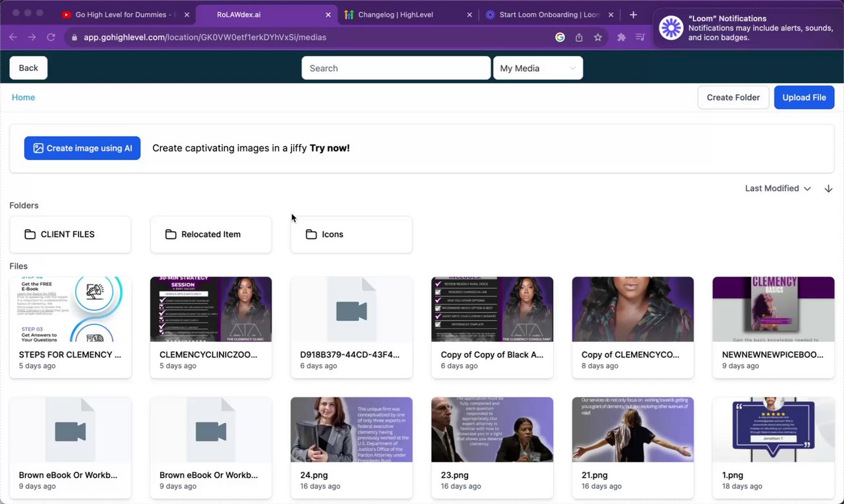844x504 pixels.
Task: Open the Icons folder
Action: coord(351,235)
